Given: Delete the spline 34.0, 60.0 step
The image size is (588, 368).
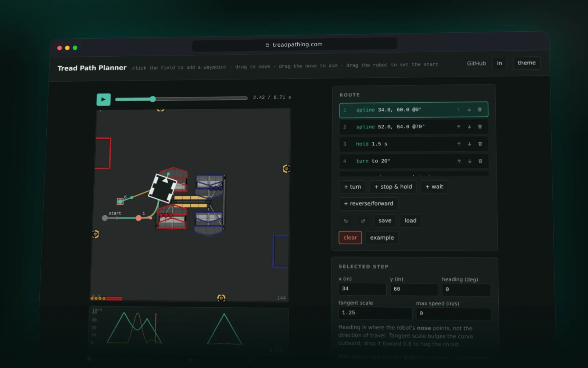Looking at the screenshot, I should pos(480,110).
